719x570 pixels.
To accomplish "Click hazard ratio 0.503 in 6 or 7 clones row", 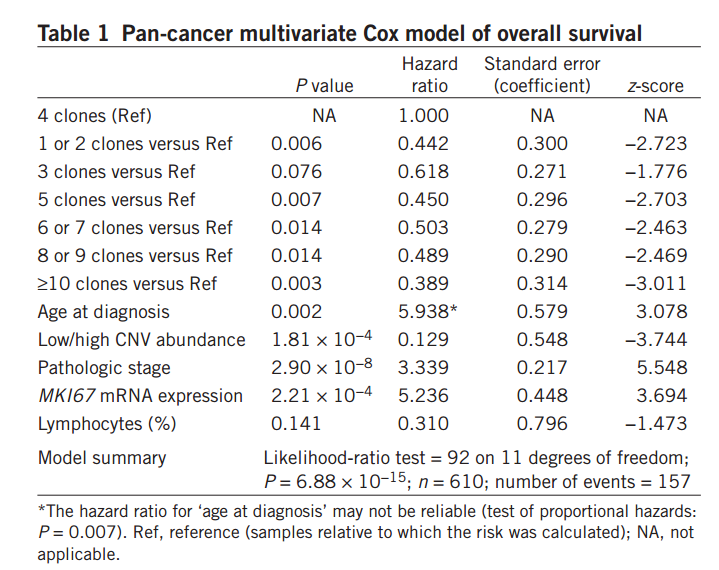I will 423,227.
